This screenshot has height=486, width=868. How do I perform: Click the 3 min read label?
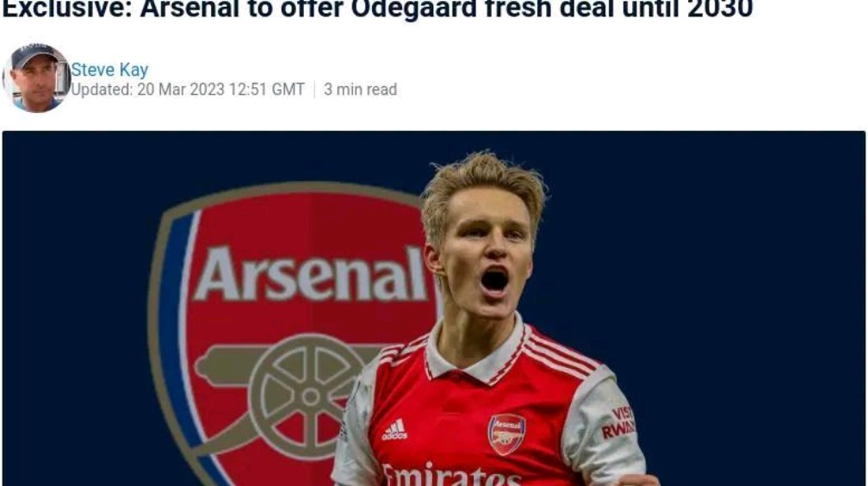click(x=360, y=90)
